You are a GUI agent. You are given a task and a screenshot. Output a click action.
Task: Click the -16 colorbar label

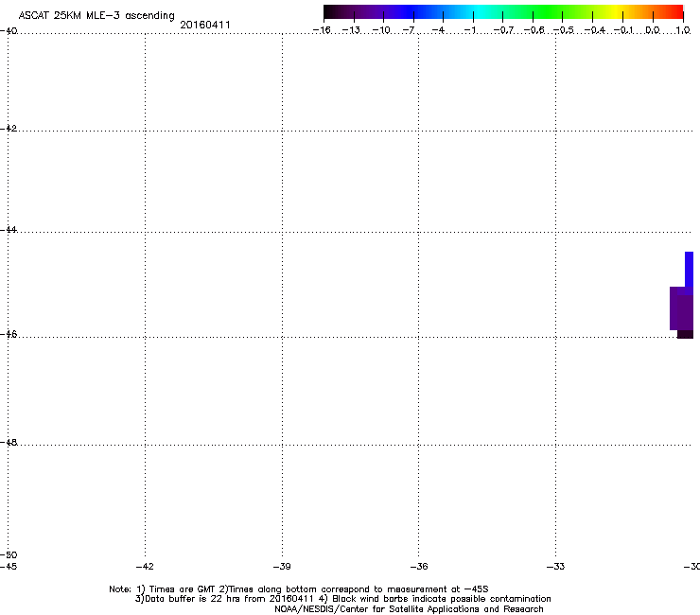[x=322, y=30]
